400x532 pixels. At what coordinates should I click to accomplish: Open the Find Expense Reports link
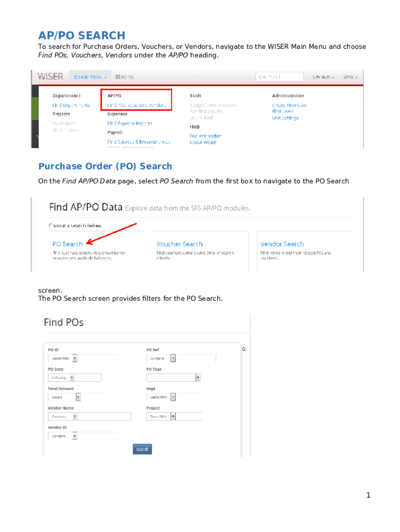tap(130, 124)
